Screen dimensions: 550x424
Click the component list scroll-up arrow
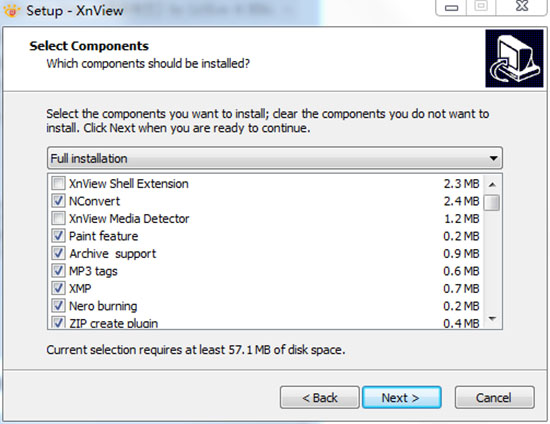492,184
